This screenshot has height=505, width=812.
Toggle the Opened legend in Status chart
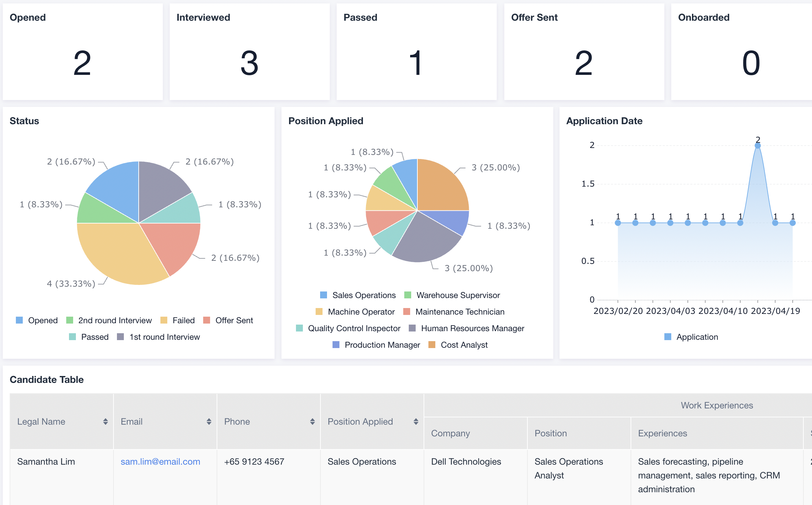pyautogui.click(x=37, y=320)
